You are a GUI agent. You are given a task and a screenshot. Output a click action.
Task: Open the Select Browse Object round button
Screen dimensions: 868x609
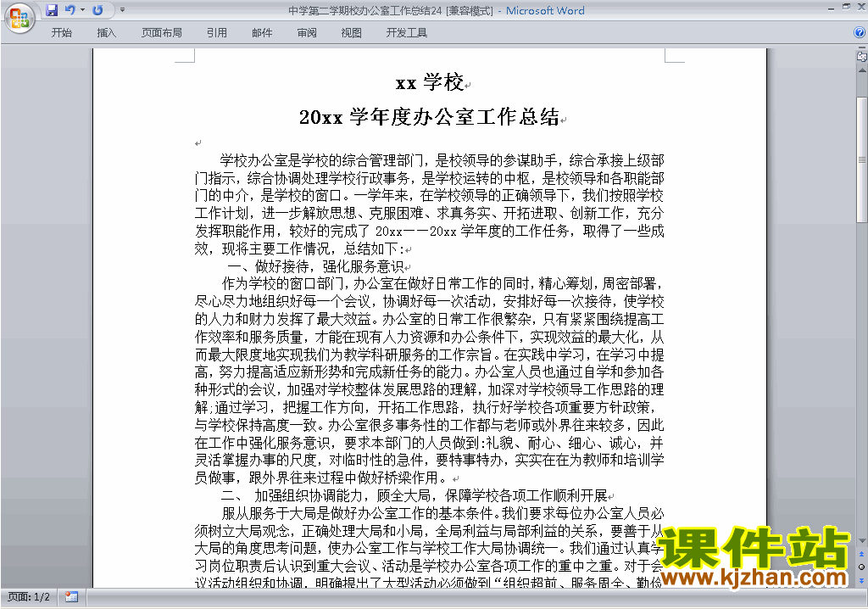coord(861,567)
